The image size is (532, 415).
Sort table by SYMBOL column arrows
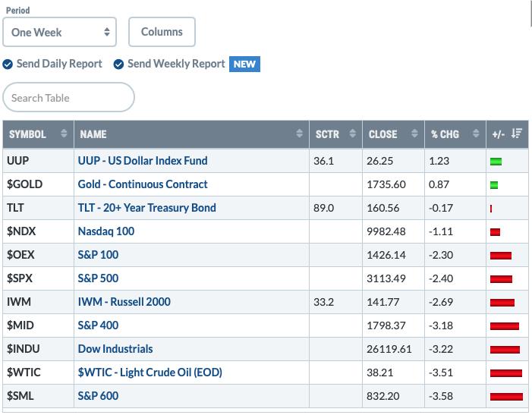tap(64, 134)
